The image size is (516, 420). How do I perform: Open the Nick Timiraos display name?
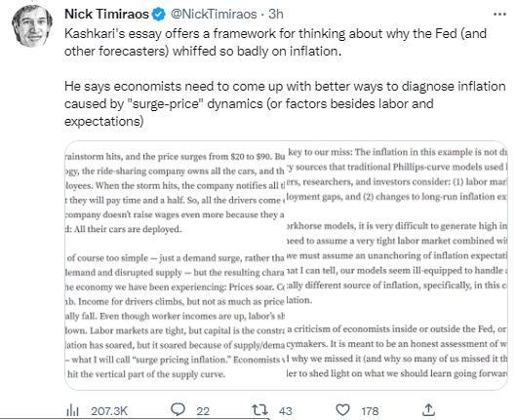click(x=106, y=15)
